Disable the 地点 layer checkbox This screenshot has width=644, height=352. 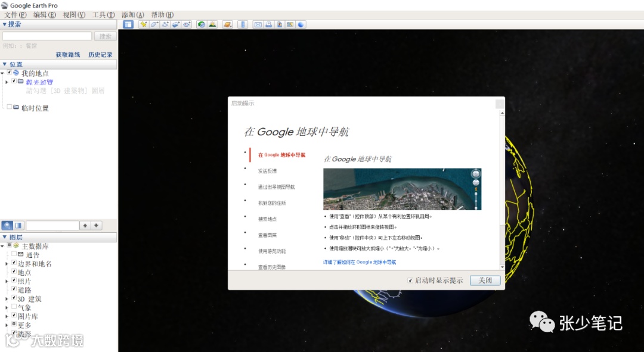click(14, 271)
